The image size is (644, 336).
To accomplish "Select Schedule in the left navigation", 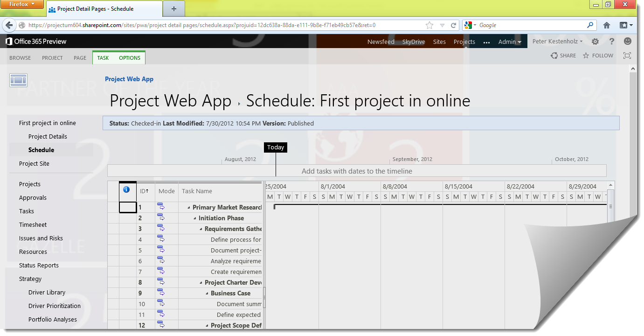I will [41, 150].
